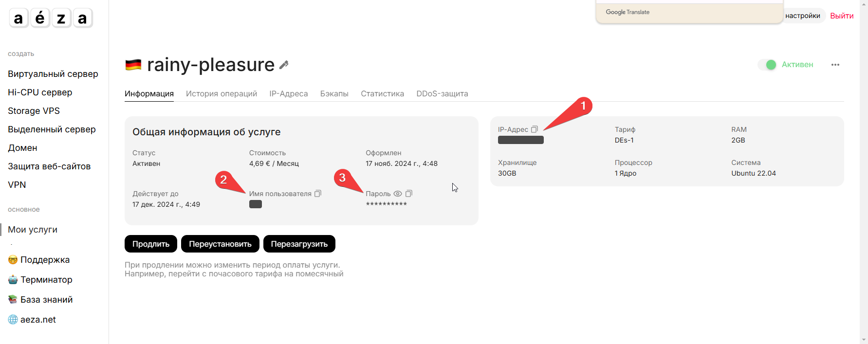Click the page scrollbar down arrow

point(864,340)
